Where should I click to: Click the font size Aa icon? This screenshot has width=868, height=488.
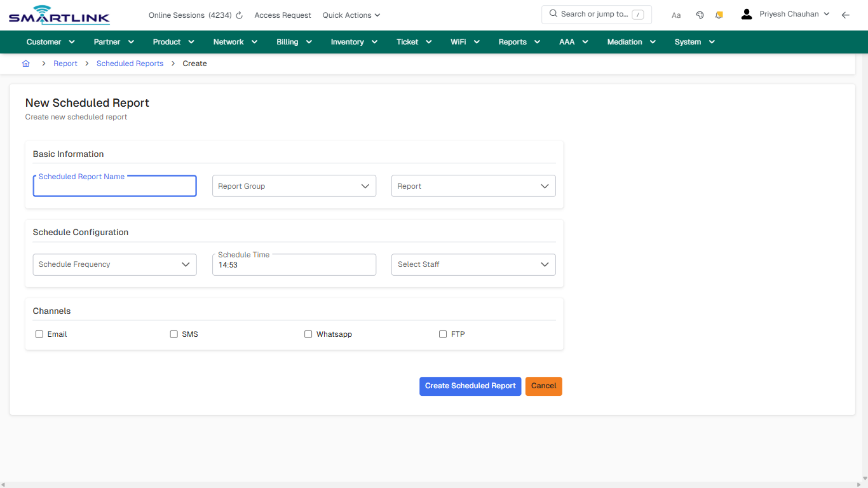tap(675, 15)
